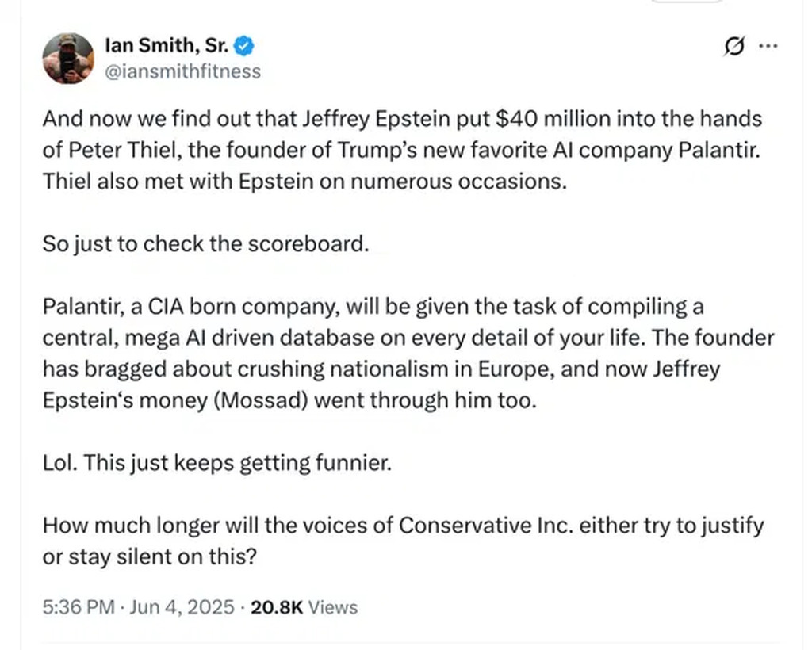Open Ian Smith's profile avatar photo
This screenshot has width=812, height=650.
pos(68,59)
